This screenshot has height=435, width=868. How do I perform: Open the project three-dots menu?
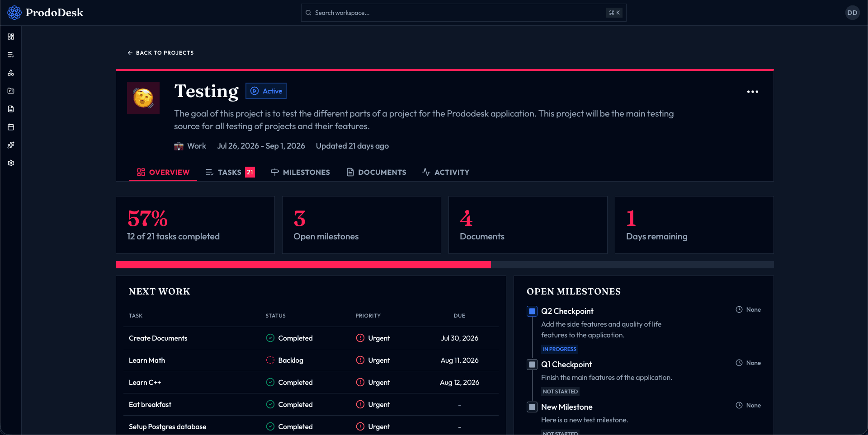(753, 92)
